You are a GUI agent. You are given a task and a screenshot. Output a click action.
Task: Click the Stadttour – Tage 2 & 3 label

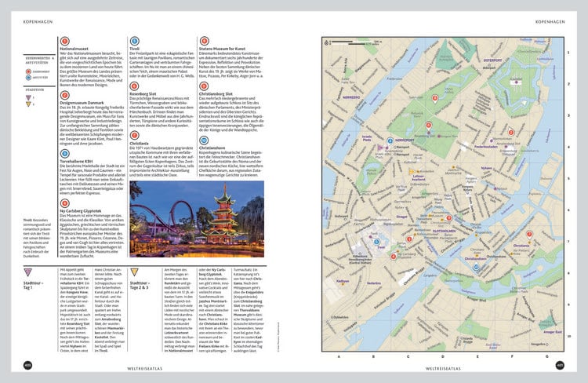[140, 285]
